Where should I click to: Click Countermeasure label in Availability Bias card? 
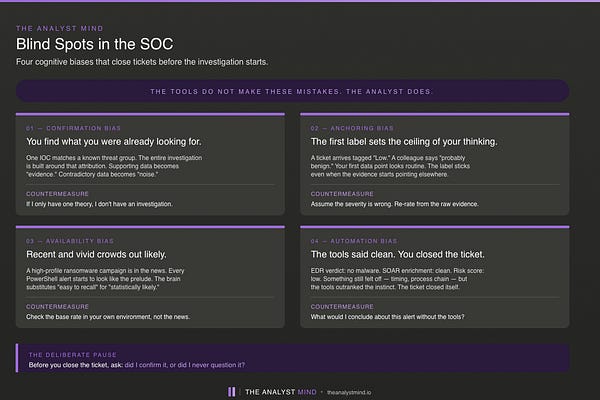(x=57, y=307)
